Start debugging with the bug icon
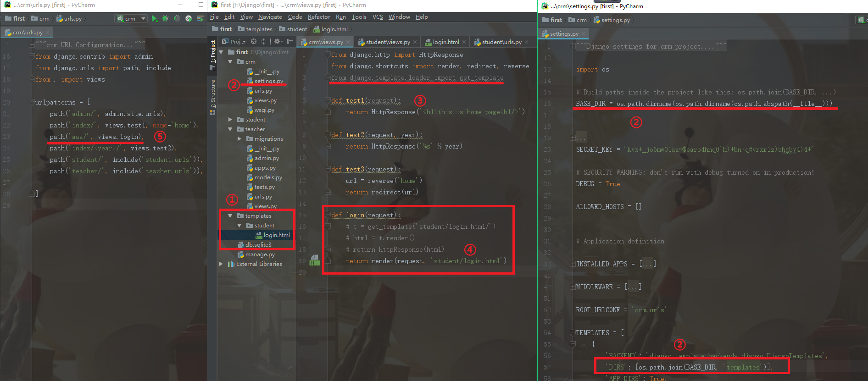 coord(166,19)
